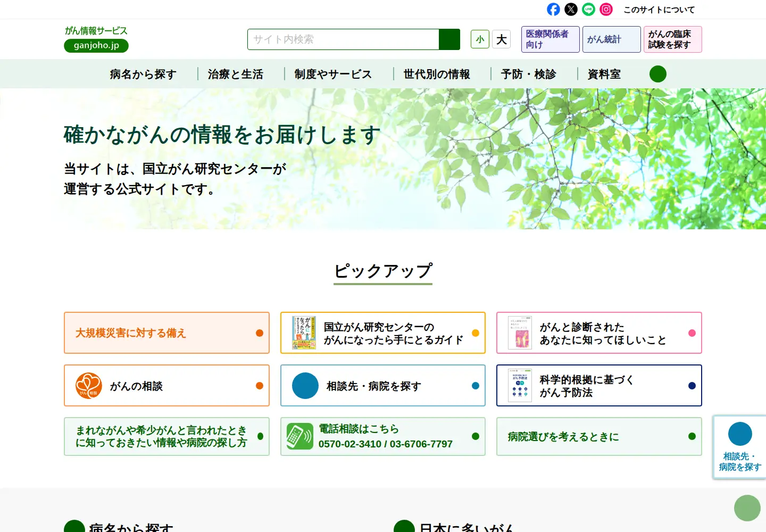Open the 病名から探す navigation menu

point(143,74)
